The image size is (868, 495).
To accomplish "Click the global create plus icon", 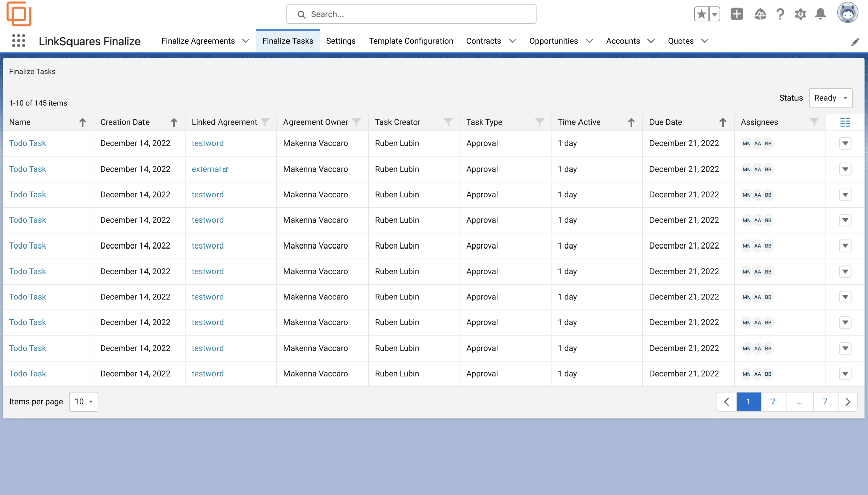I will [x=737, y=14].
